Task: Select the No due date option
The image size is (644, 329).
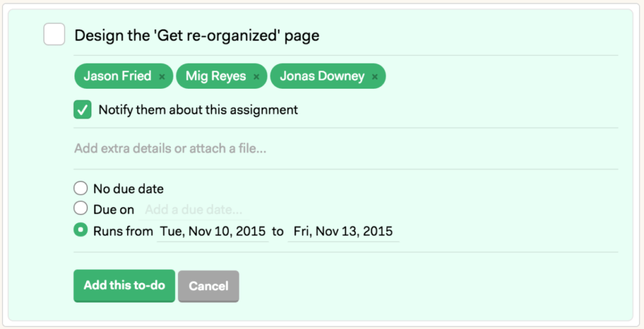Action: [x=80, y=188]
